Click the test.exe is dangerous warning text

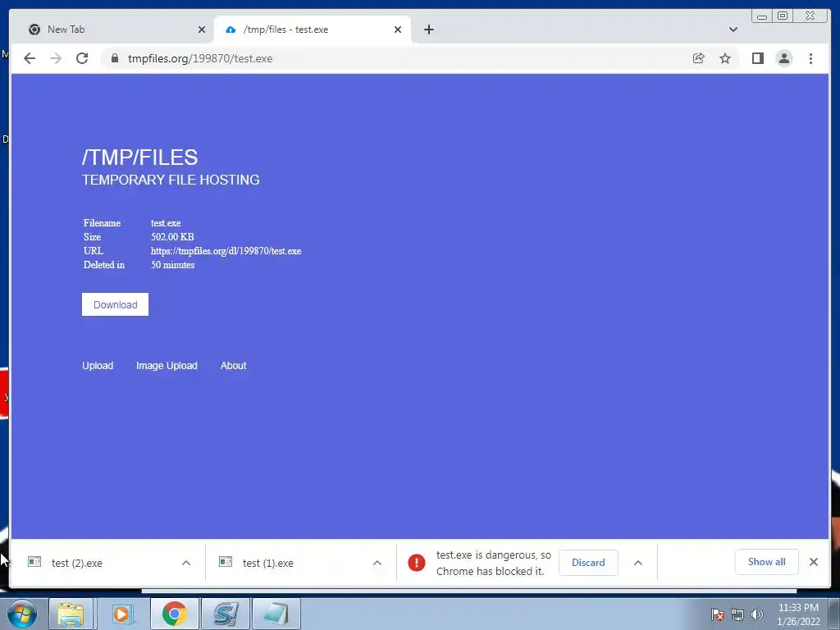coord(493,563)
